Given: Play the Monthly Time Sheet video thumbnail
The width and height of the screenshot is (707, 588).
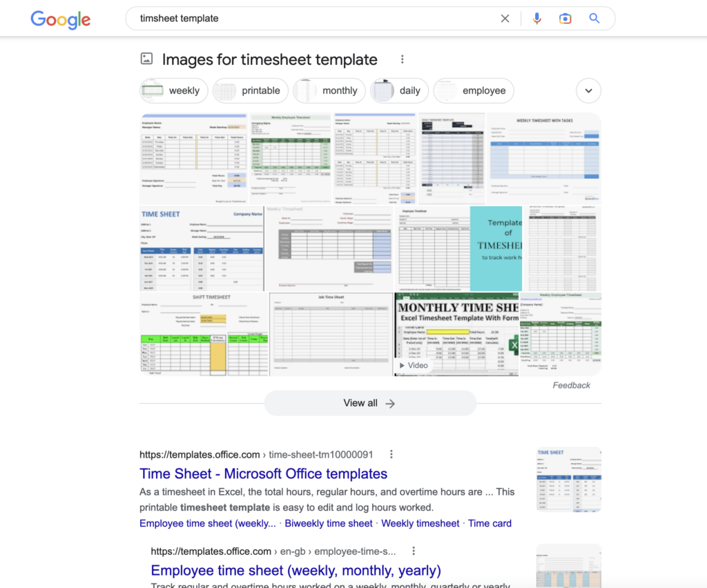Looking at the screenshot, I should click(x=456, y=333).
